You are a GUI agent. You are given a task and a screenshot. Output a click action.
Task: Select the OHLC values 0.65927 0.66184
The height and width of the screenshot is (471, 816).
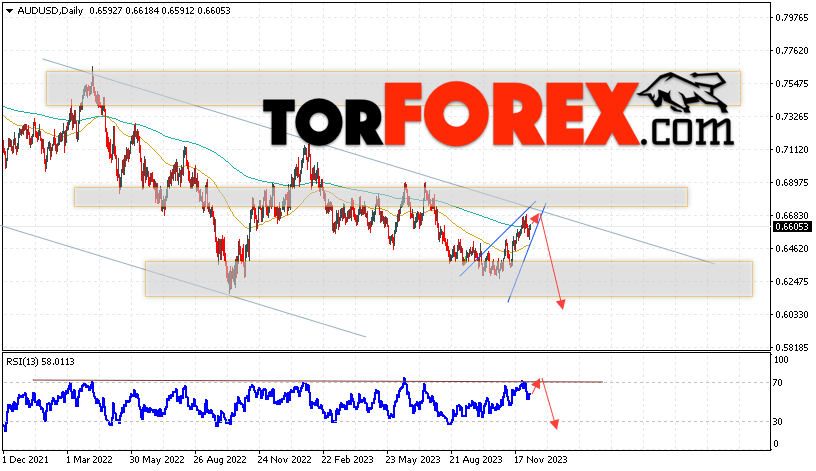pos(123,10)
